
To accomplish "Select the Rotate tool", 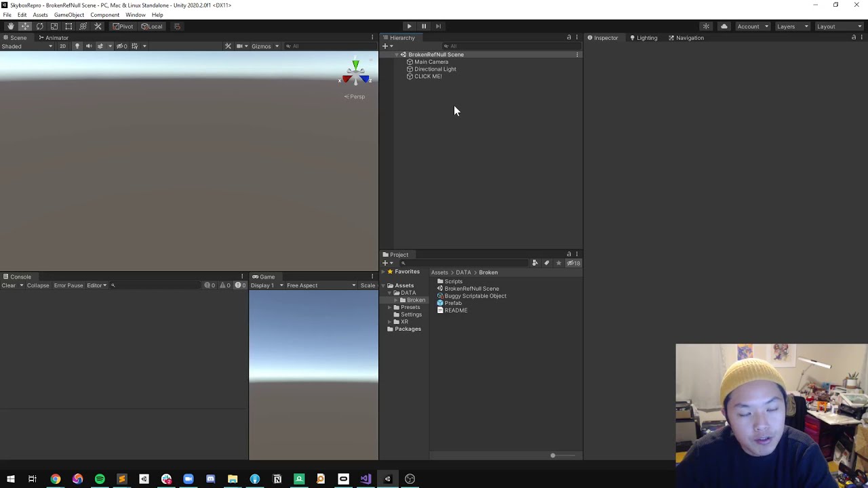I will [x=39, y=26].
